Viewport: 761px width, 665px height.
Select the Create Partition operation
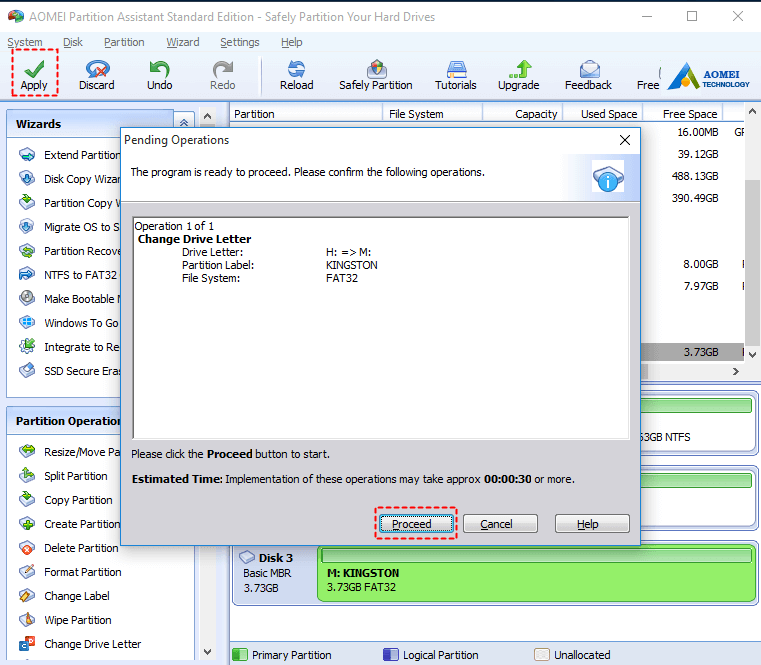point(69,524)
